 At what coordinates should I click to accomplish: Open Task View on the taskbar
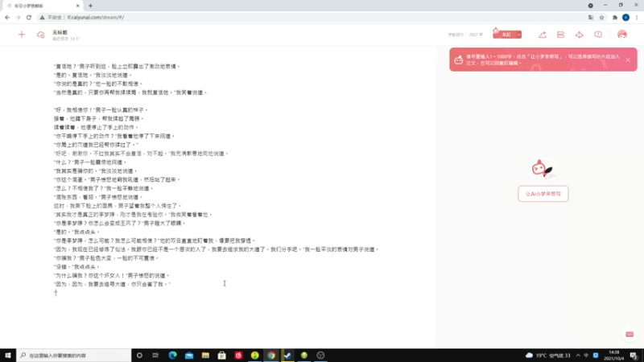(x=155, y=355)
